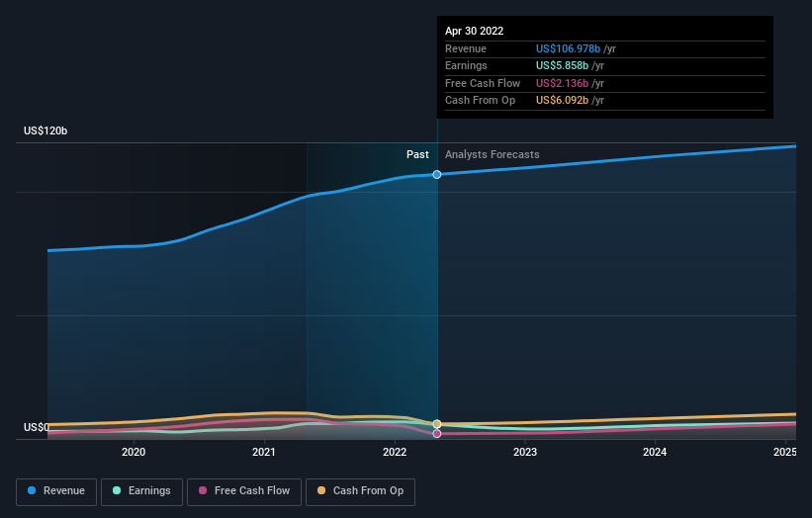The image size is (812, 518).
Task: Click the Earnings row label in tooltip
Action: pos(466,65)
